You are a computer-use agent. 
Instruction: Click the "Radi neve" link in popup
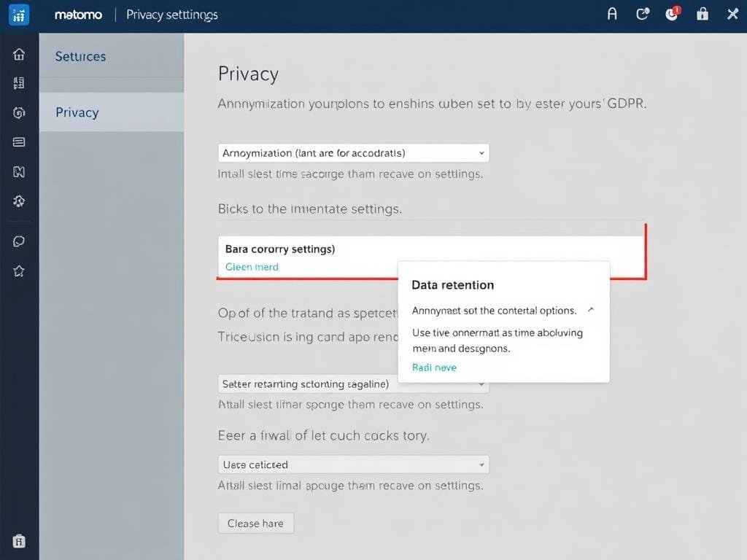pyautogui.click(x=434, y=367)
